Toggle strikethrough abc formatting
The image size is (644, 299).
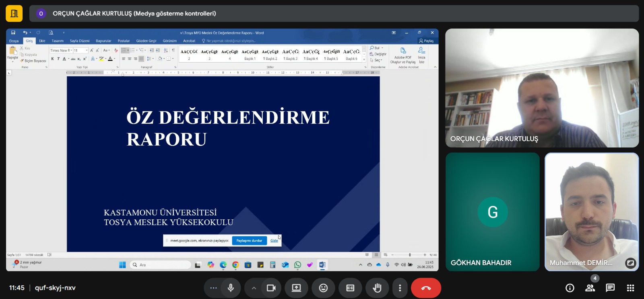(73, 59)
